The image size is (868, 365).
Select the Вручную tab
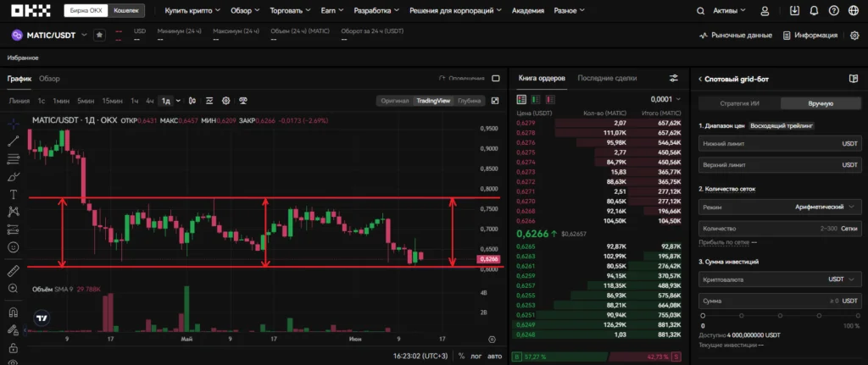pyautogui.click(x=821, y=103)
